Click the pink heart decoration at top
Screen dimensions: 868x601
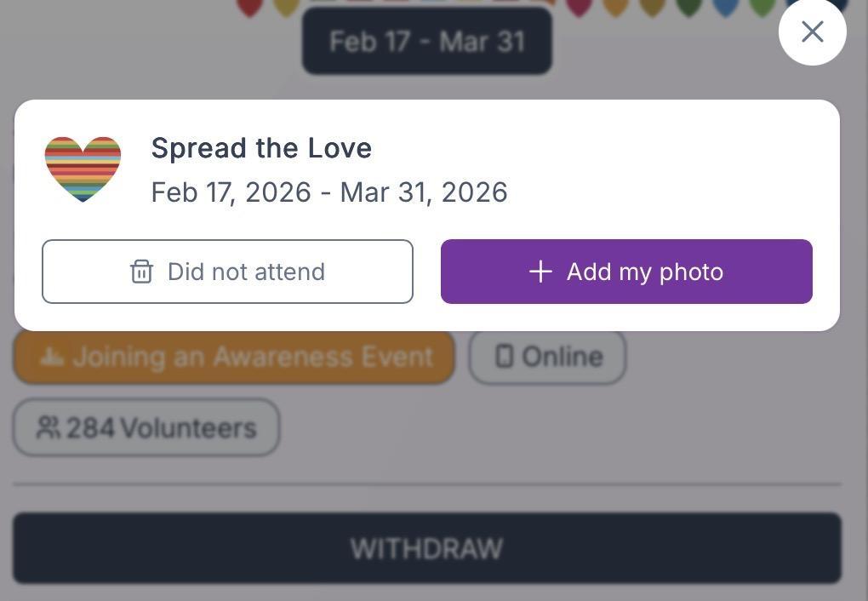579,7
